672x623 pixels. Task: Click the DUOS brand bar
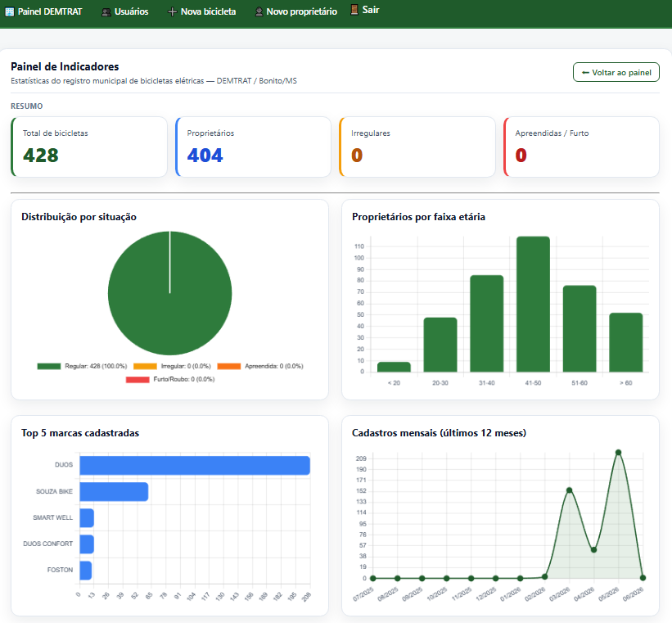pos(195,465)
